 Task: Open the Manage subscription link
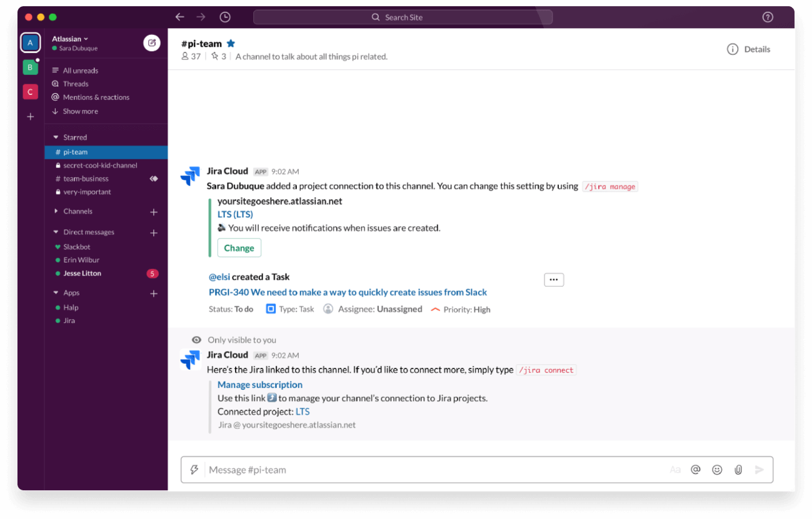click(260, 385)
